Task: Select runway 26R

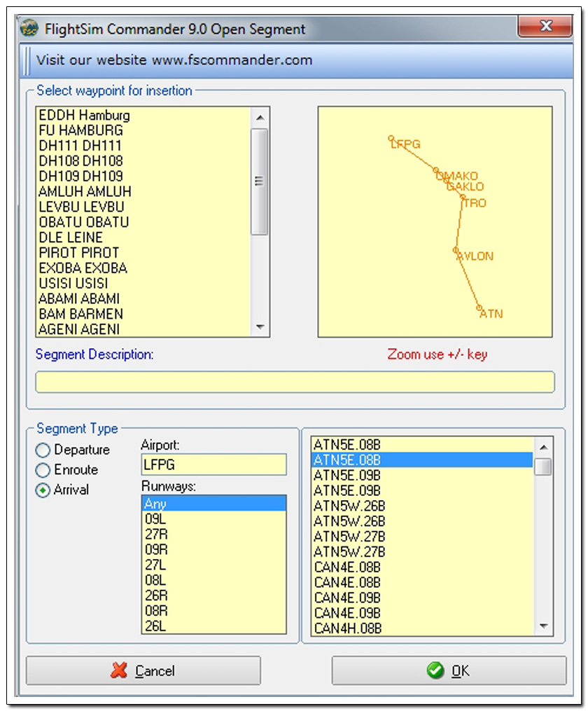Action: pos(213,595)
